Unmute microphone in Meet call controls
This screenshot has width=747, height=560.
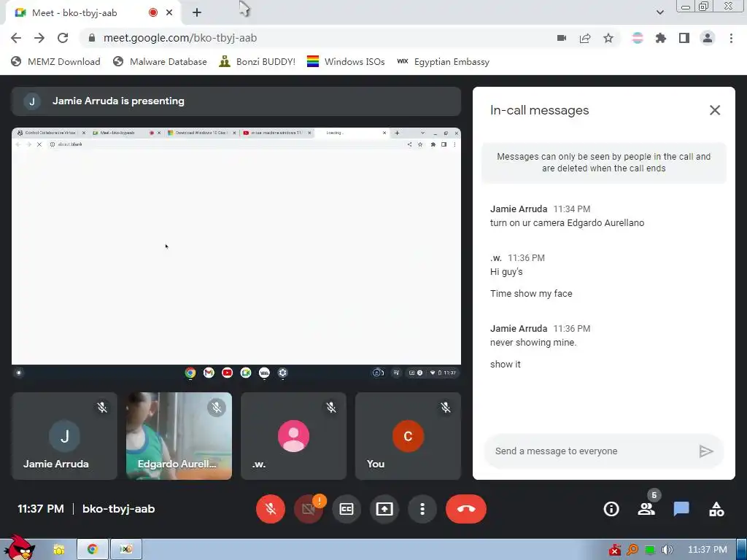270,509
